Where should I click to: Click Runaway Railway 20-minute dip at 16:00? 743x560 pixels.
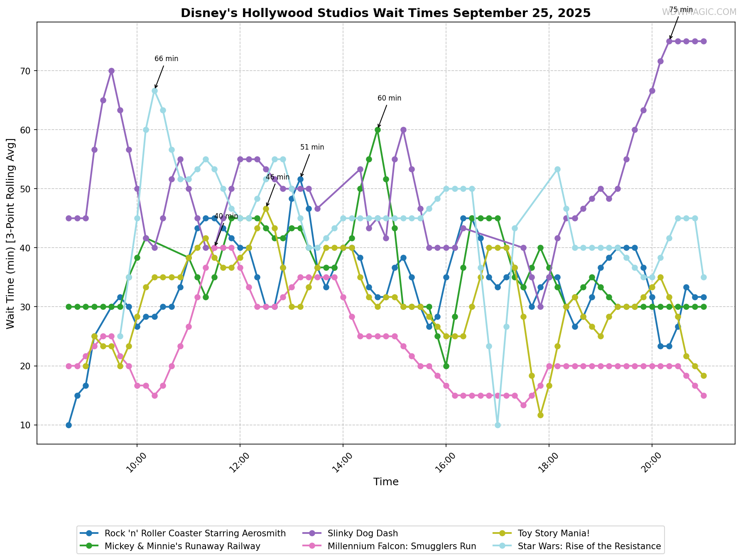(446, 366)
